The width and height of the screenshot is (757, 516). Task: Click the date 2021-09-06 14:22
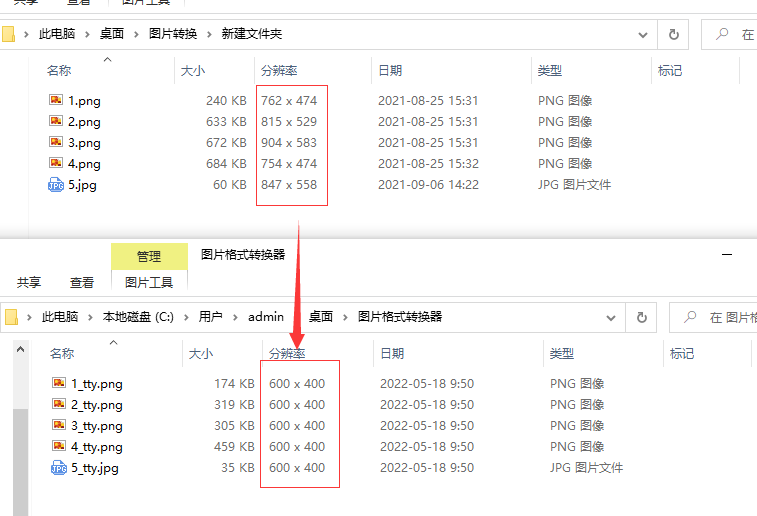point(428,184)
